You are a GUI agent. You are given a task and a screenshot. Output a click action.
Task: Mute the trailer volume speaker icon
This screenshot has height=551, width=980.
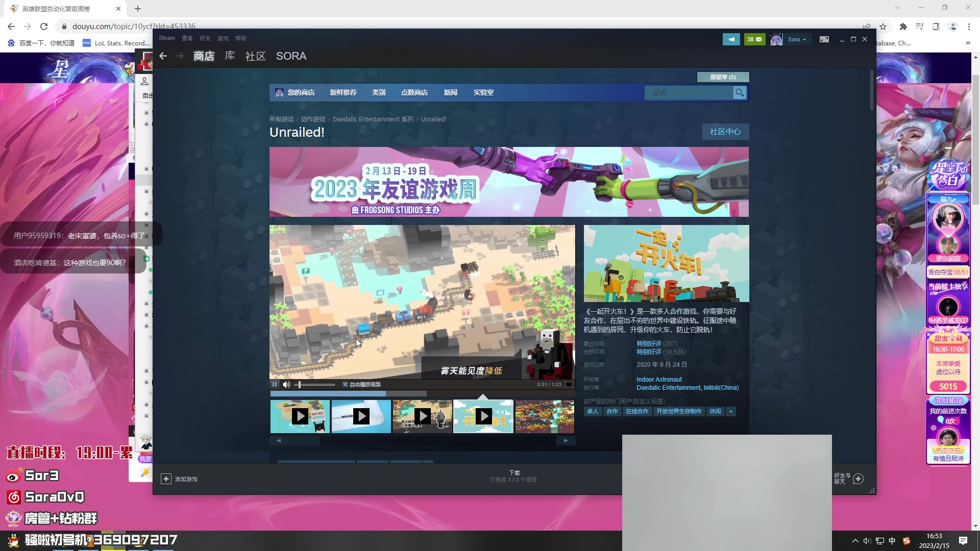pos(286,385)
